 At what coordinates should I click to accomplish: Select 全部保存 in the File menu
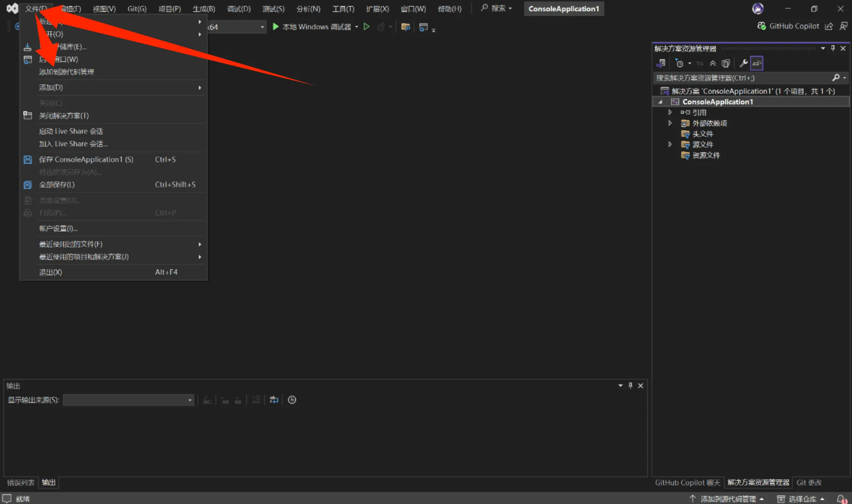(57, 185)
